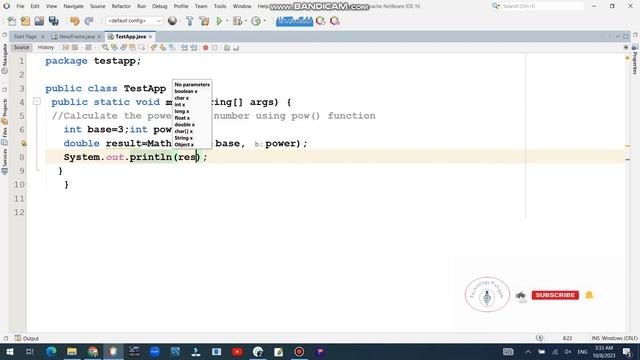Show hidden system tray icons chevron
This screenshot has height=360, width=640.
click(528, 351)
